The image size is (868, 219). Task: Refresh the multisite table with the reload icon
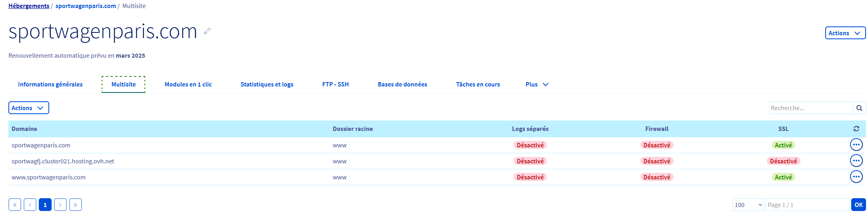[x=856, y=129]
